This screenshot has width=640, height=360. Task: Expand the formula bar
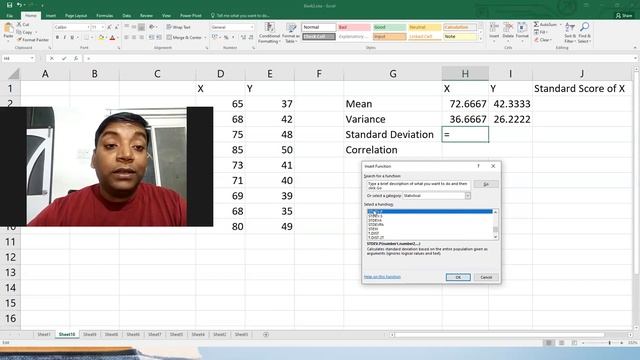point(636,58)
